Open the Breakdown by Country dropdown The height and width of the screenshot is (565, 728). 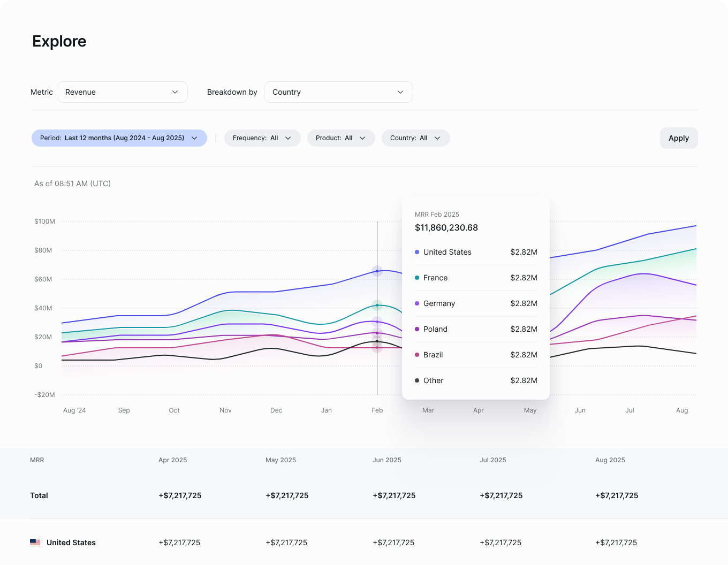click(338, 92)
